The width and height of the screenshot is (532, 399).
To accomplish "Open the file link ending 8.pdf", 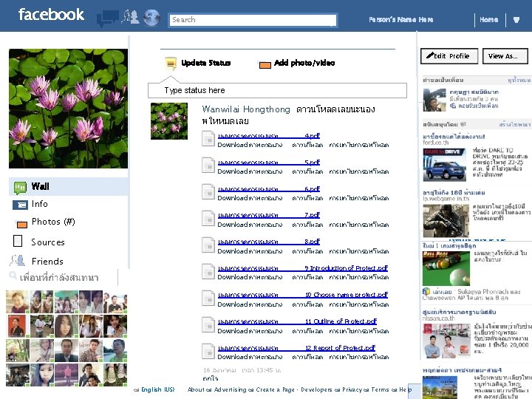I will tap(269, 242).
